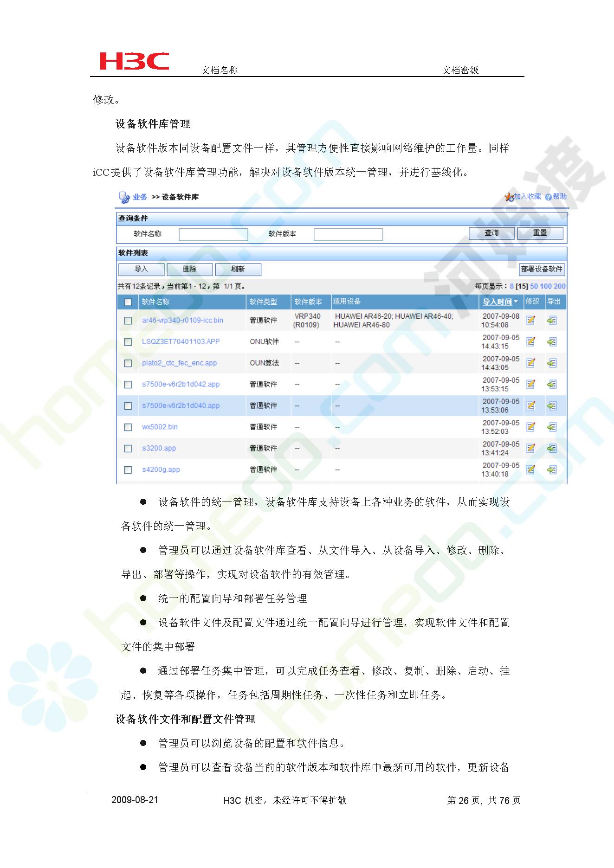Modify the s7500e-v6r2b1d040.app entry
The height and width of the screenshot is (868, 614).
point(531,405)
